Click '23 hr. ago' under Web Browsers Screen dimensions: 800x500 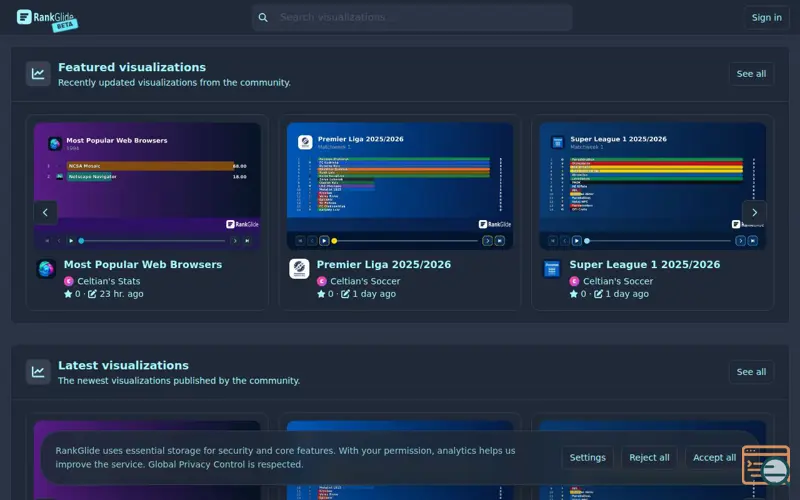pos(121,294)
